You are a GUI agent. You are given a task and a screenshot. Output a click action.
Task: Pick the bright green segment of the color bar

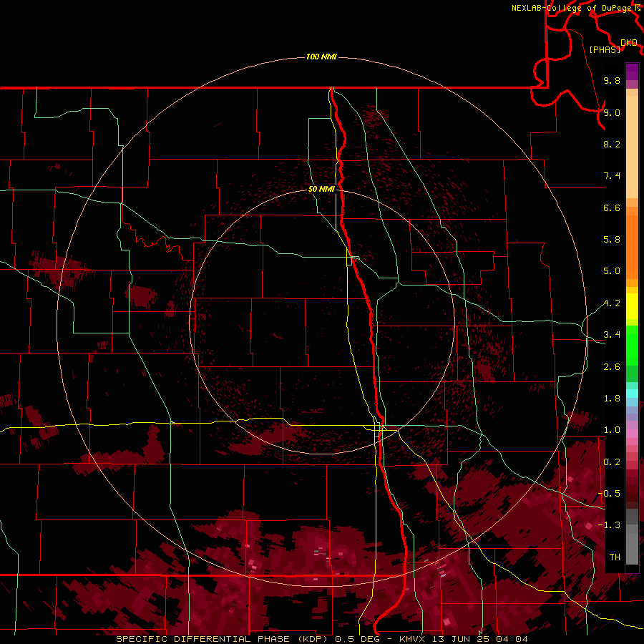point(632,346)
